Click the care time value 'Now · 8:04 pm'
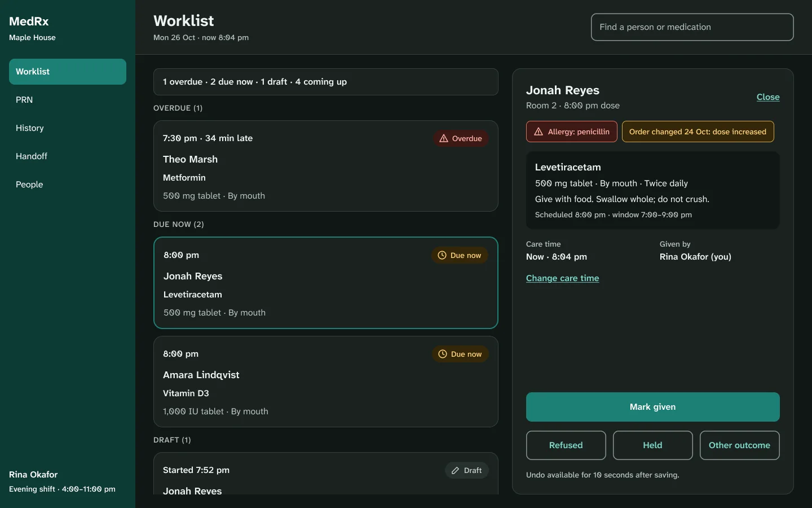Viewport: 812px width, 508px height. tap(557, 257)
